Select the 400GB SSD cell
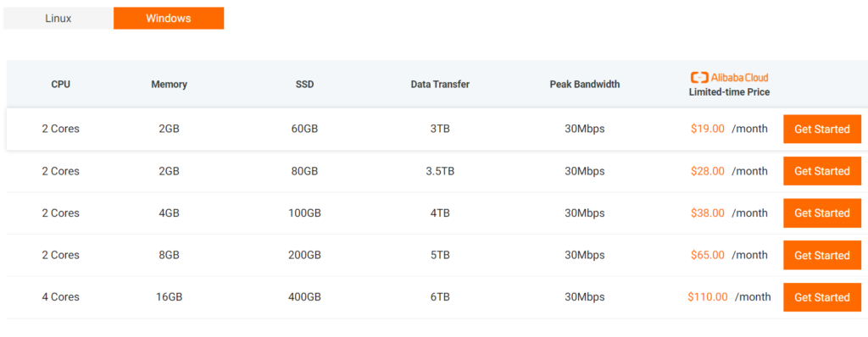This screenshot has width=868, height=337. tap(304, 297)
